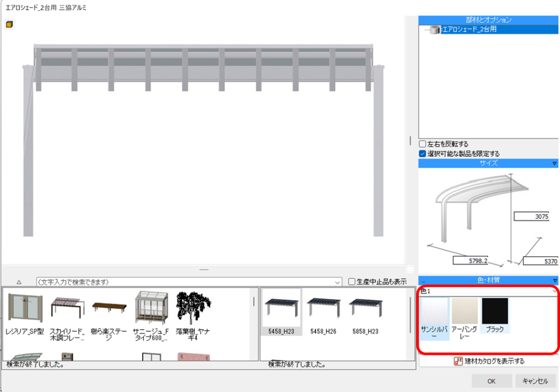This screenshot has width=560, height=392.
Task: Enable the 左右を反転する checkbox
Action: coord(422,144)
